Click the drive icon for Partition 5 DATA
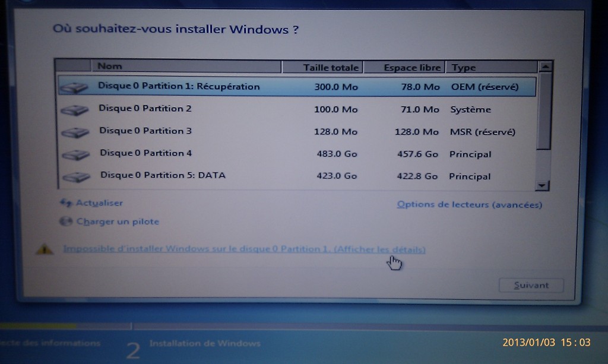Screen dimensions: 608x364 pos(76,177)
